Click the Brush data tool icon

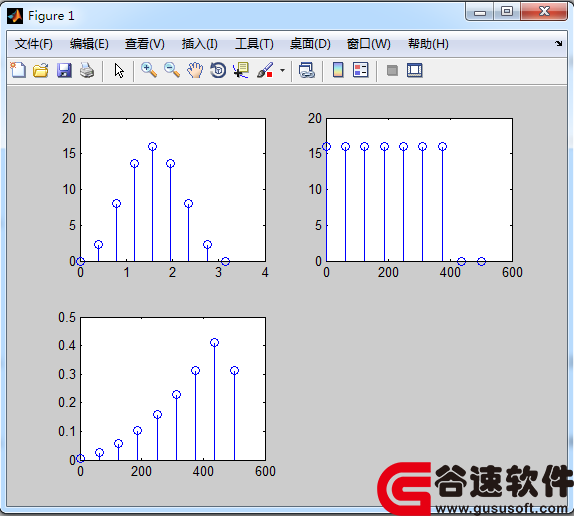(265, 70)
